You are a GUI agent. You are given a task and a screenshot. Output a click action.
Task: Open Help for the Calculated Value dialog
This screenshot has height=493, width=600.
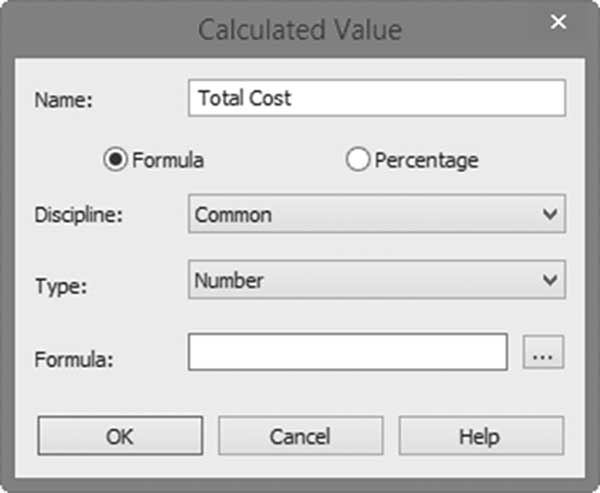pos(481,436)
